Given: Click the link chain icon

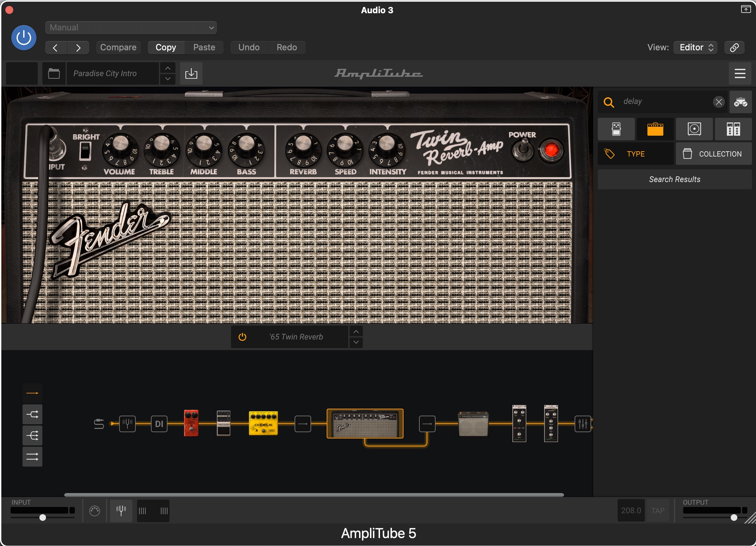Looking at the screenshot, I should [735, 48].
